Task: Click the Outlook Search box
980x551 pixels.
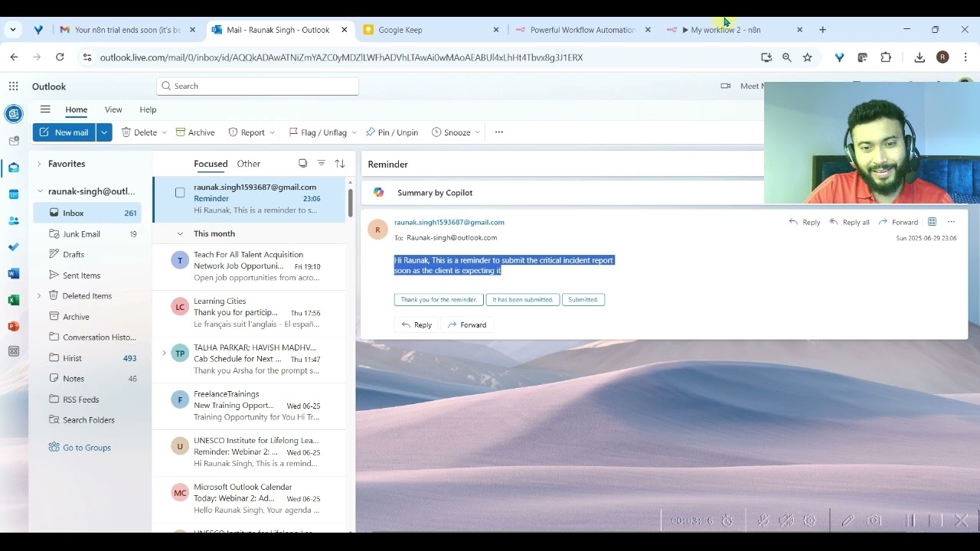Action: pyautogui.click(x=257, y=86)
